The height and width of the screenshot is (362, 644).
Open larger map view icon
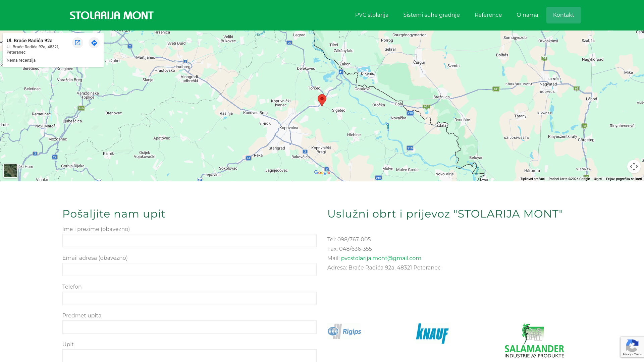[x=77, y=43]
